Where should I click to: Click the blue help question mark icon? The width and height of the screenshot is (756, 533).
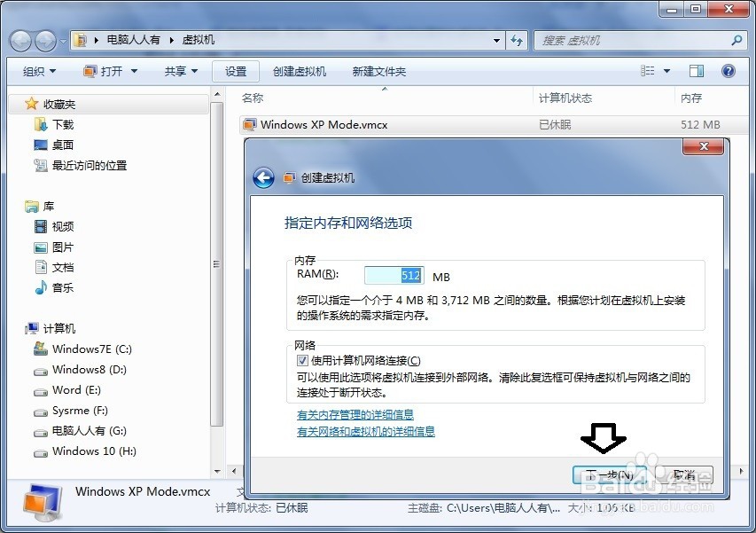(x=728, y=71)
